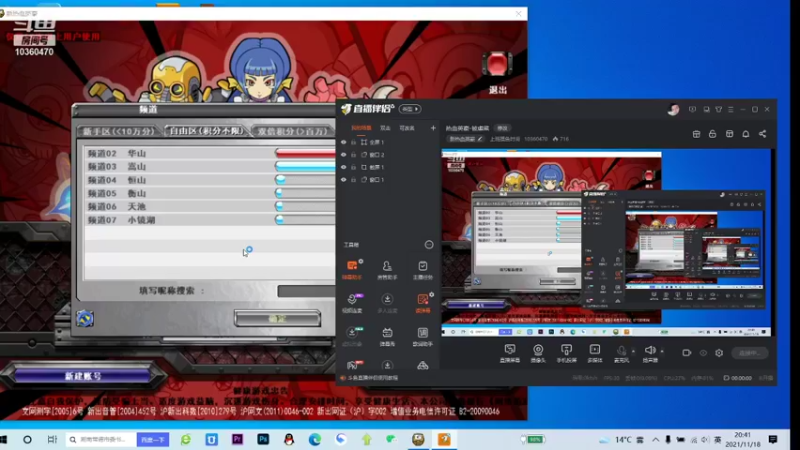The width and height of the screenshot is (800, 450).
Task: Open the tool at the end of the third tool row
Action: 422,336
